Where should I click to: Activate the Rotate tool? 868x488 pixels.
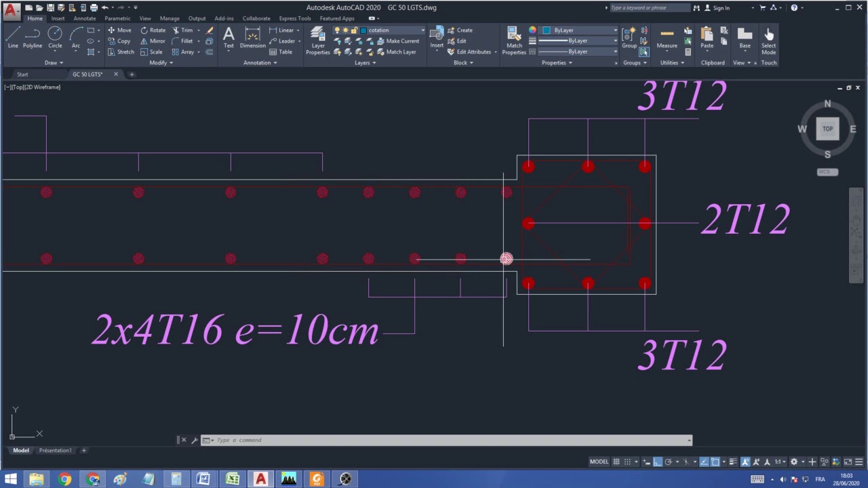tap(153, 30)
